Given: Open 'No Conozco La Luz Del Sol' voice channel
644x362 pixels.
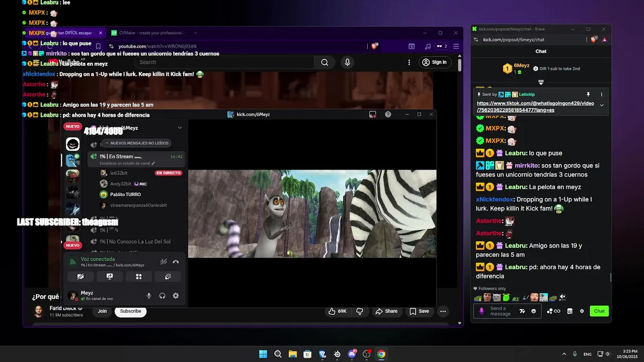Looking at the screenshot, I should [136, 242].
